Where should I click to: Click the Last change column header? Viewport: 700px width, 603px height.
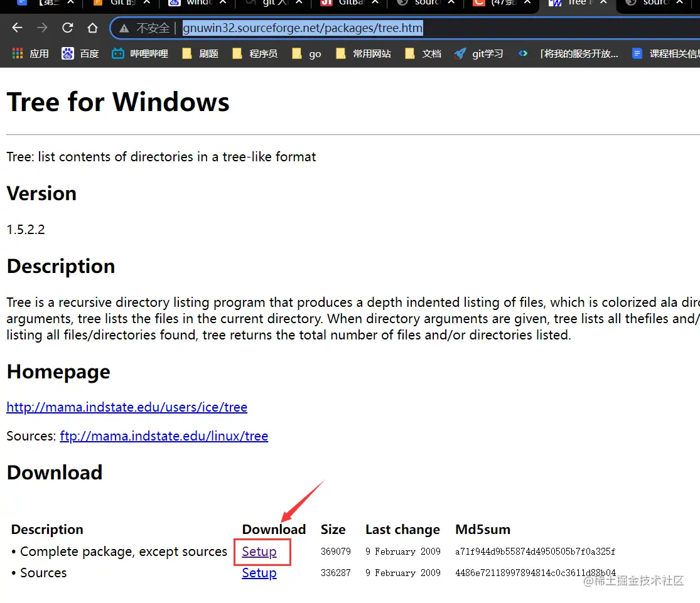coord(402,530)
